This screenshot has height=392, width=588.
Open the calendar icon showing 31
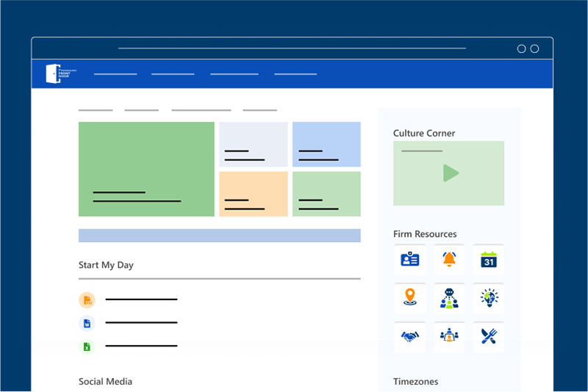click(489, 259)
